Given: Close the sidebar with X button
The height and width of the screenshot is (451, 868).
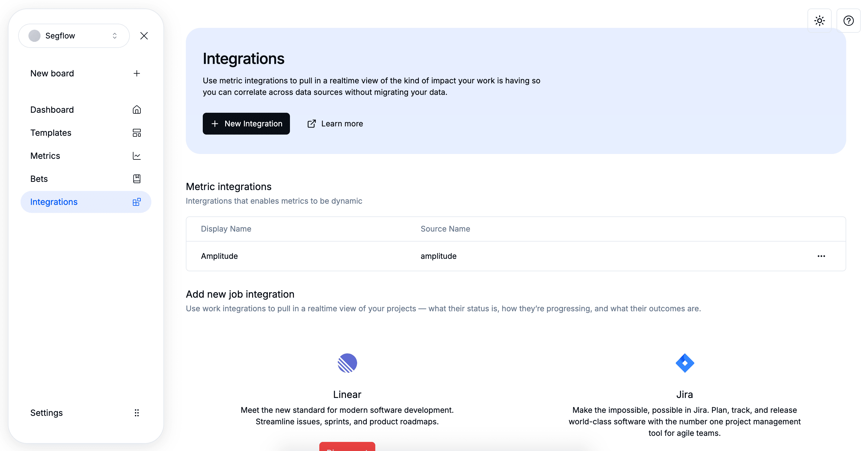Looking at the screenshot, I should pos(144,36).
